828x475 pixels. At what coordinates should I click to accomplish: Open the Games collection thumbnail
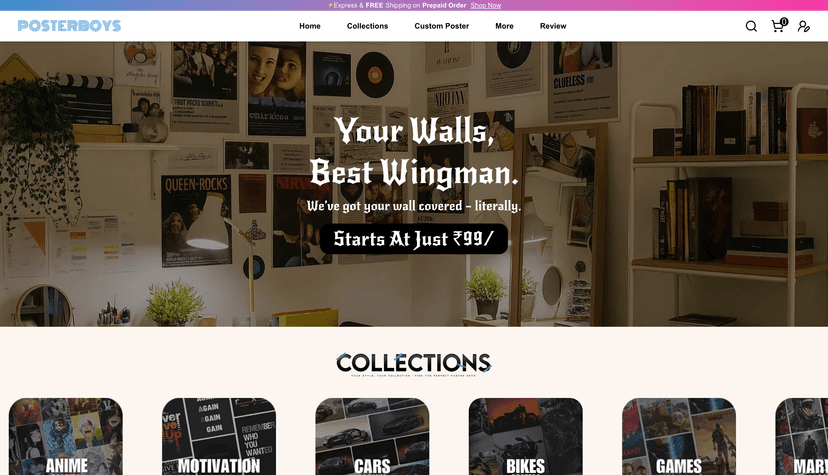(x=679, y=436)
